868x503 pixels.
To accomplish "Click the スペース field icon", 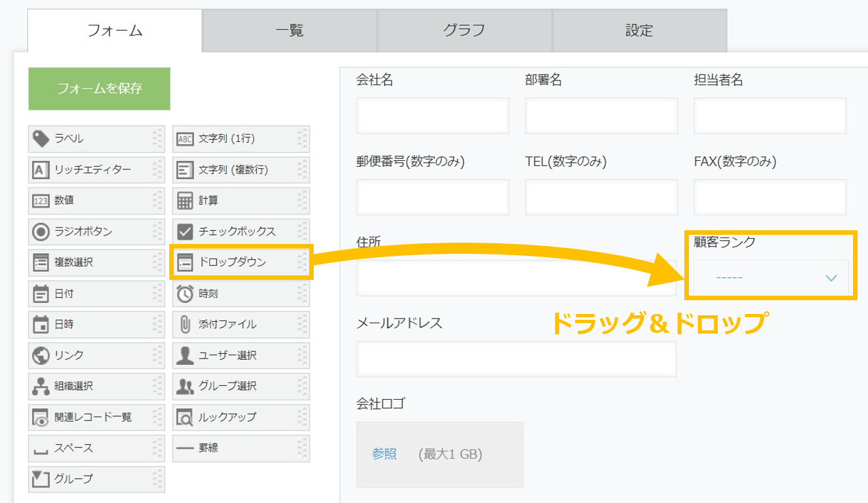I will (41, 450).
